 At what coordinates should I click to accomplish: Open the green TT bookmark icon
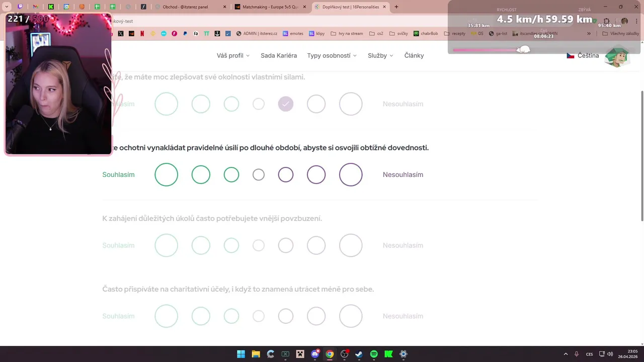coord(206,34)
